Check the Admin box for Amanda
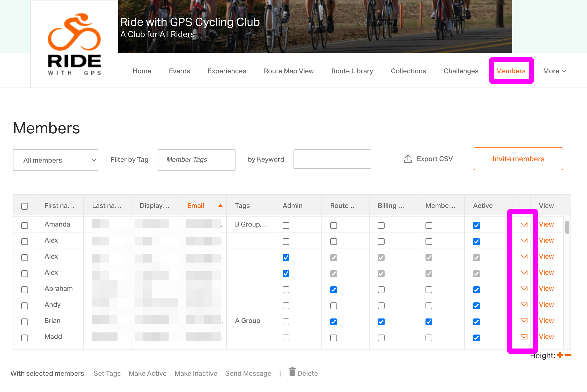 tap(286, 225)
